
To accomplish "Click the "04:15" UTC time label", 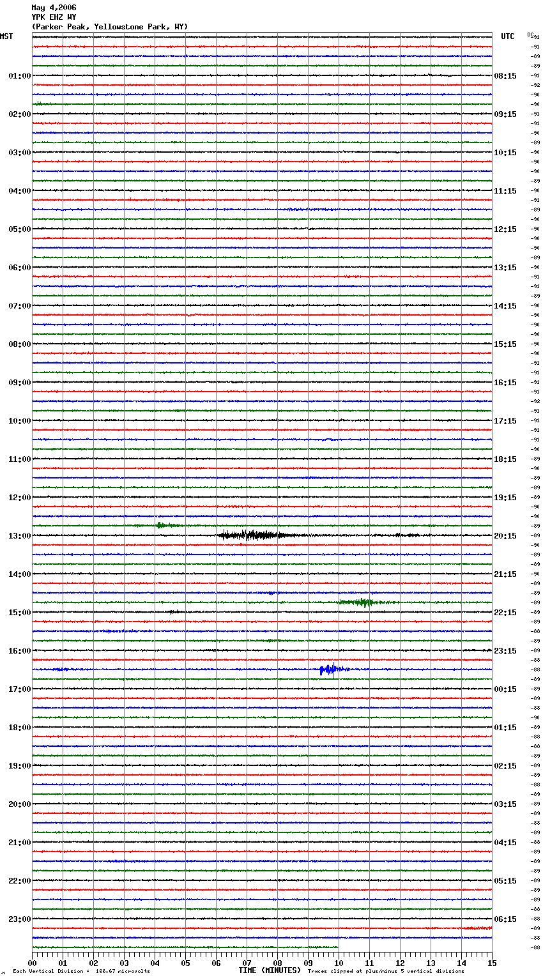I will pos(505,843).
